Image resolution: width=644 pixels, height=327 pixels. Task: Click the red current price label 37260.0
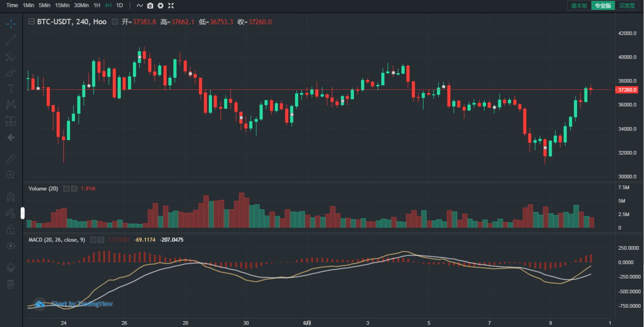click(x=626, y=90)
